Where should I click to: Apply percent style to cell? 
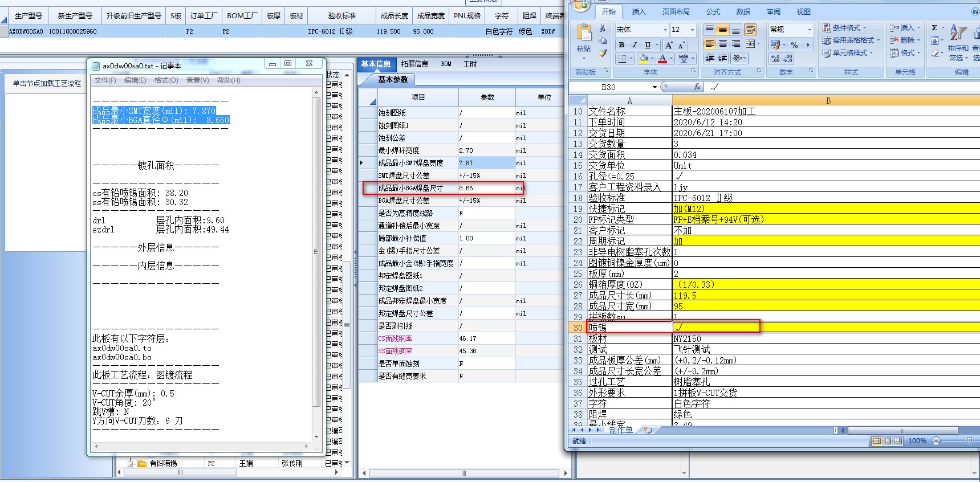tap(794, 45)
